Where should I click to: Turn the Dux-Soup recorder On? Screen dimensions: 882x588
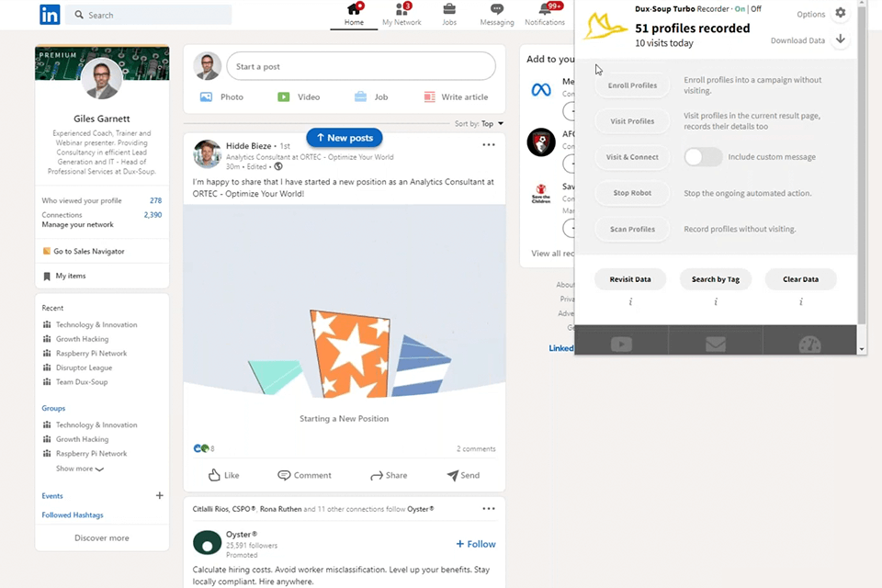point(740,8)
